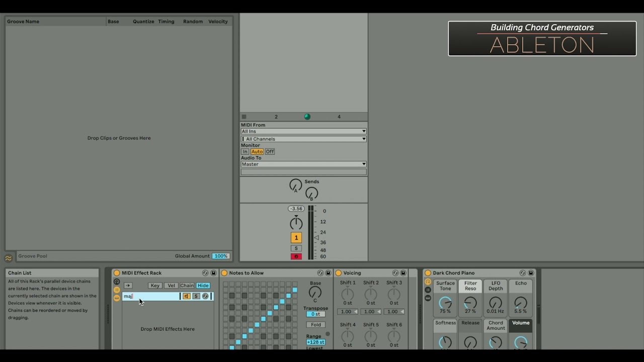The height and width of the screenshot is (362, 644).
Task: Click the Groove Name column header
Action: [23, 22]
